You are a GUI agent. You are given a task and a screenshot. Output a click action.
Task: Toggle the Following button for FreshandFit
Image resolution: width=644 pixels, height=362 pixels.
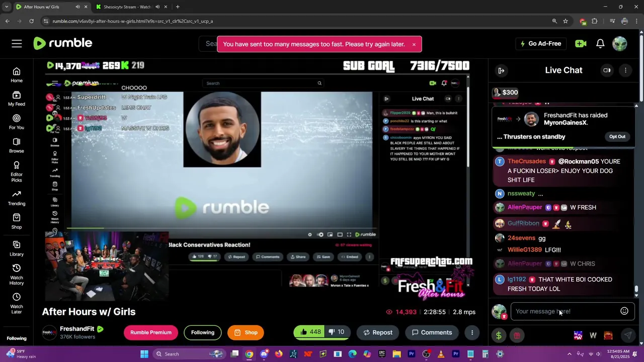click(x=203, y=332)
